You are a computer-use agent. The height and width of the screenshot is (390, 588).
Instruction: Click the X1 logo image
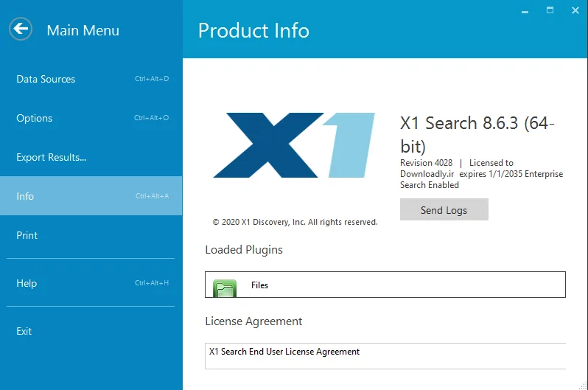[294, 145]
